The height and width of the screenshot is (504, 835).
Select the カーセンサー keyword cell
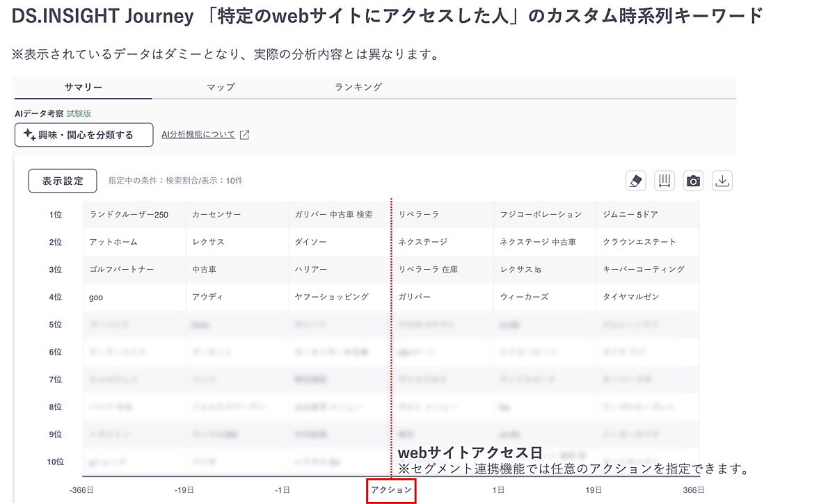coord(216,215)
